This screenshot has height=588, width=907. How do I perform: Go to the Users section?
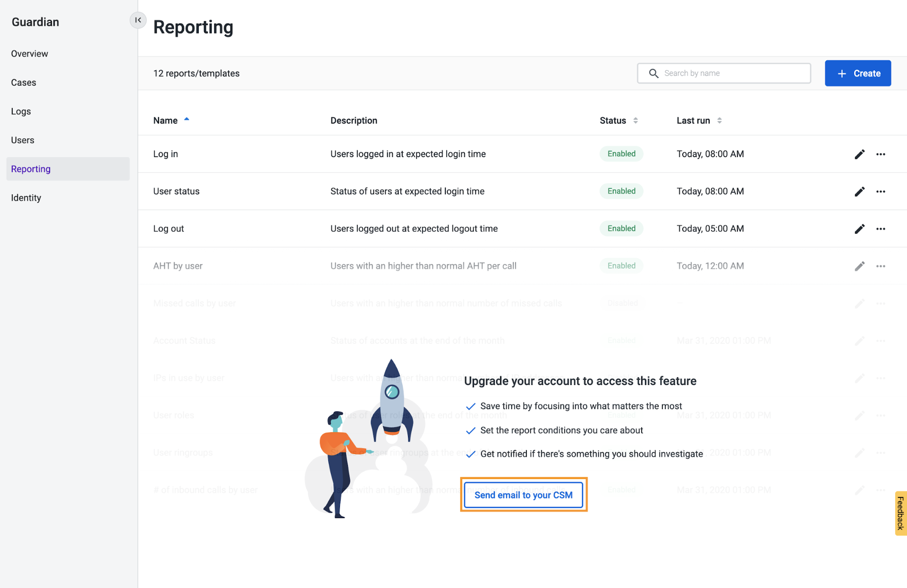[22, 140]
